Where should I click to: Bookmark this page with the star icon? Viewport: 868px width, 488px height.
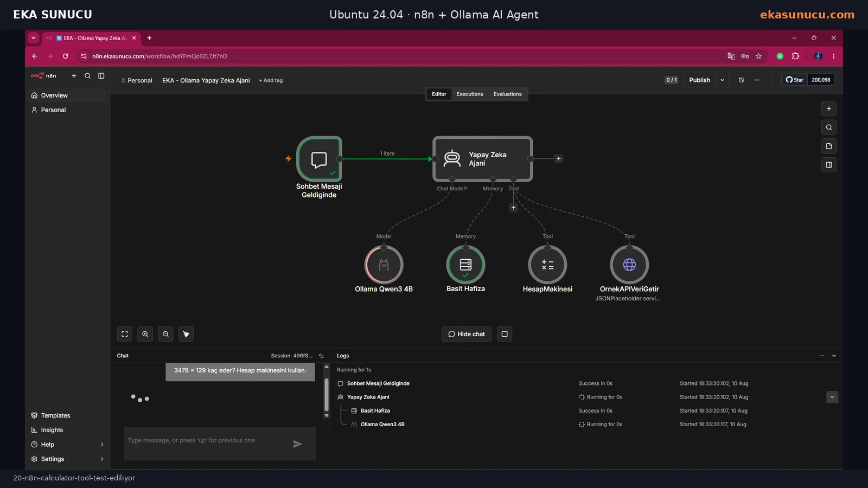click(758, 56)
